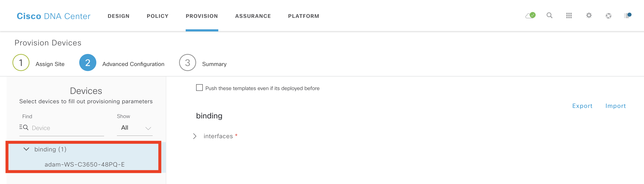This screenshot has width=644, height=184.
Task: Open the global search magnifier icon
Action: tap(549, 16)
